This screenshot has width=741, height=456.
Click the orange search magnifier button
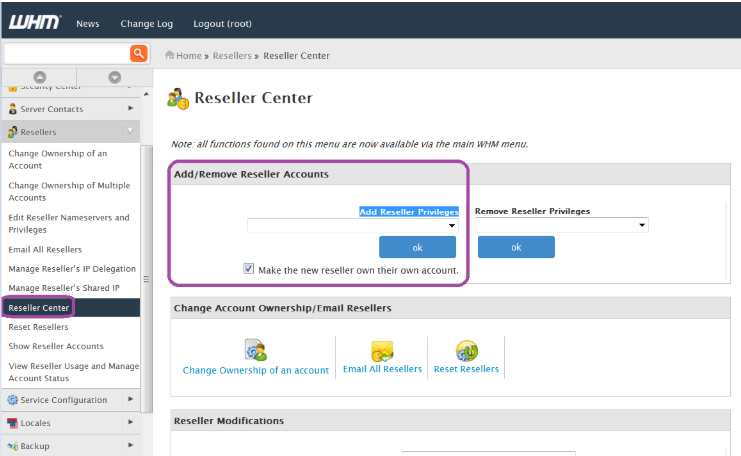tap(138, 53)
